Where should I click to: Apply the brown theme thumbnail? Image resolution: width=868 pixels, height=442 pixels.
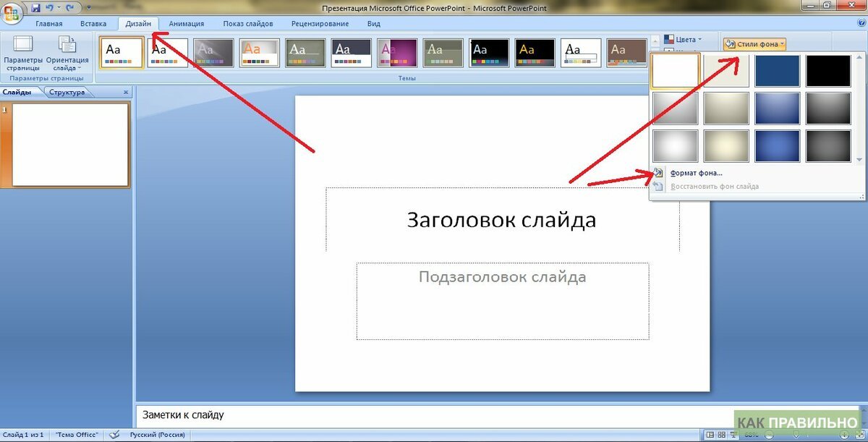pos(626,53)
